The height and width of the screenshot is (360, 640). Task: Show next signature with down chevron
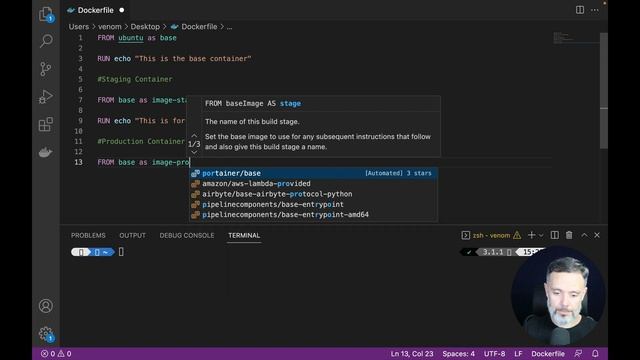(x=194, y=152)
